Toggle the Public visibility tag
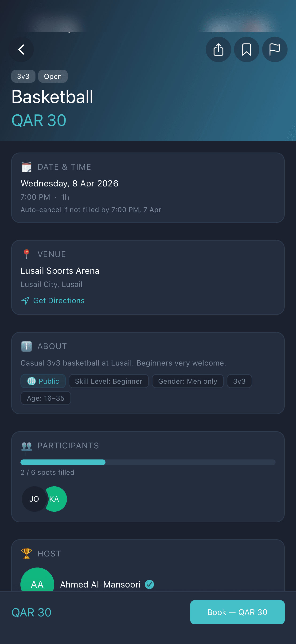Screen dimensions: 296x644 coord(43,381)
